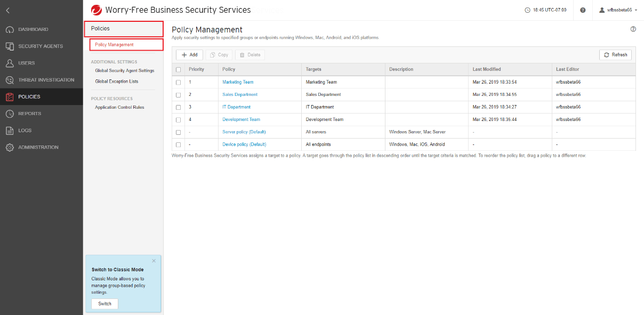
Task: Go to Users via its sidebar icon
Action: pyautogui.click(x=10, y=63)
